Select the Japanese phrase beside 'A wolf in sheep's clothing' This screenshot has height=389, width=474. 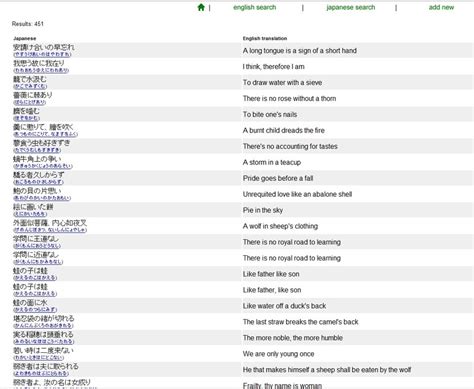click(50, 223)
